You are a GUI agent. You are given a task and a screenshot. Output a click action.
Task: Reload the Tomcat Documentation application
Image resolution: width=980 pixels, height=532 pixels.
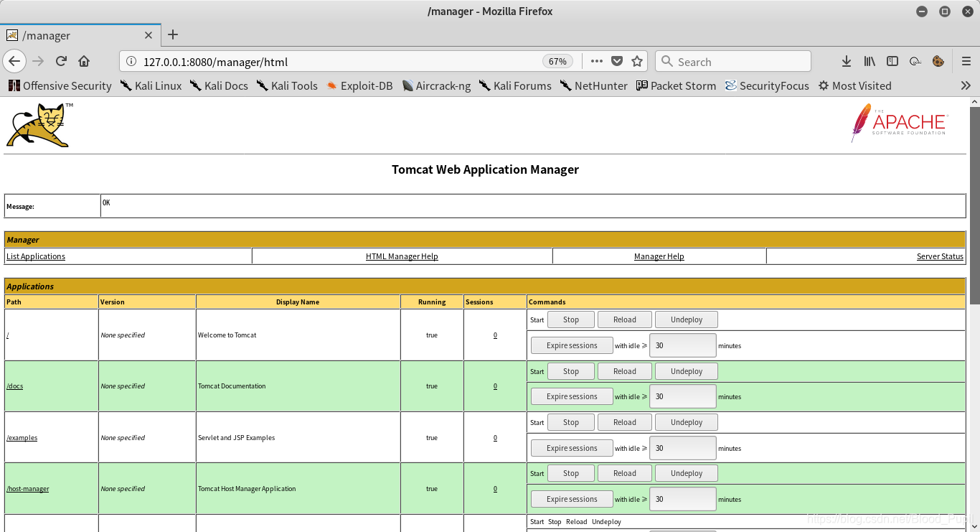coord(625,371)
